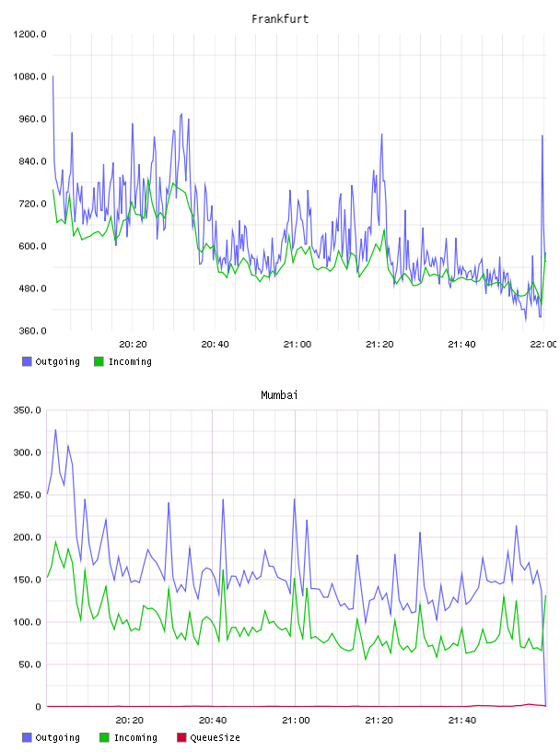Select the Outgoing label in Frankfurt legend
This screenshot has width=560, height=752.
pos(57,361)
